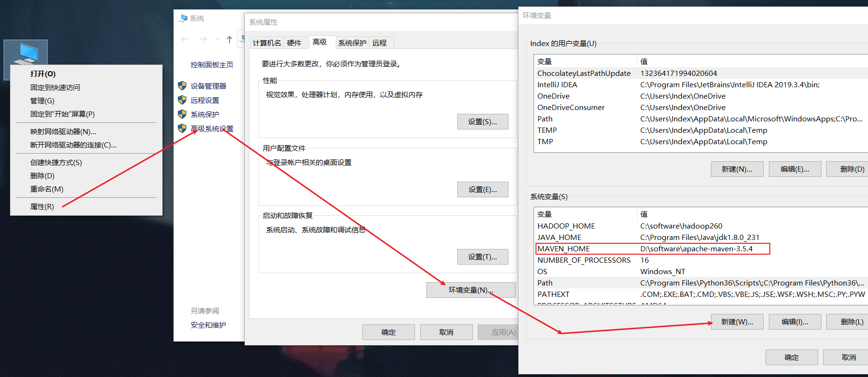Viewport: 868px width, 377px height.
Task: Open the 系统保护 sidebar link
Action: (204, 114)
